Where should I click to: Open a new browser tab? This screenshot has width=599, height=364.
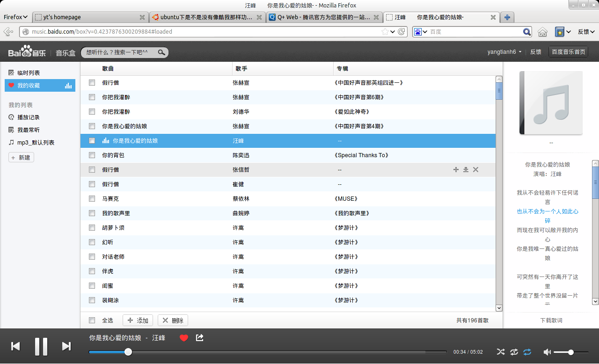click(507, 17)
